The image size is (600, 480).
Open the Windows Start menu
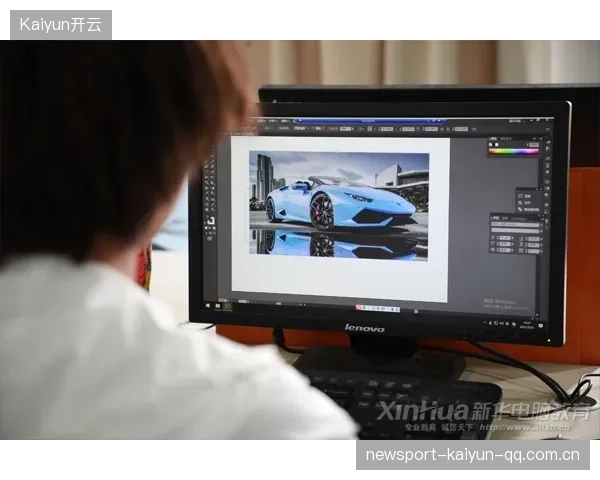point(209,305)
